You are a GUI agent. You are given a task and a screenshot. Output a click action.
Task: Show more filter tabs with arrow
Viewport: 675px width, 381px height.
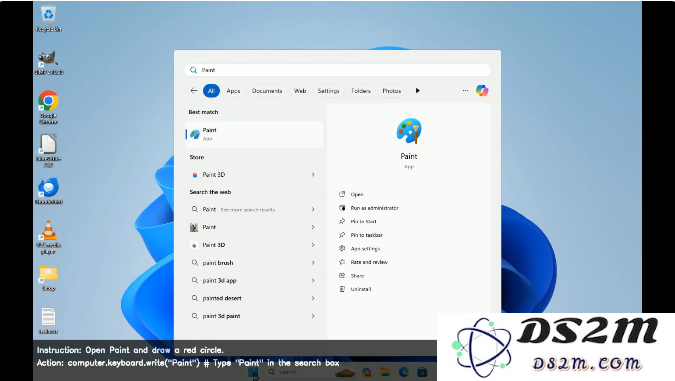pos(418,91)
